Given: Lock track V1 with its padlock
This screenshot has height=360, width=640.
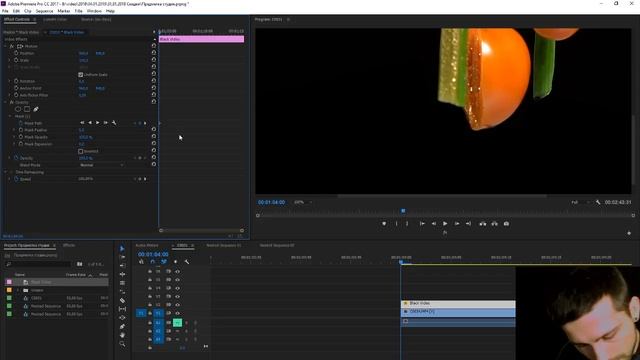Looking at the screenshot, I should point(150,313).
